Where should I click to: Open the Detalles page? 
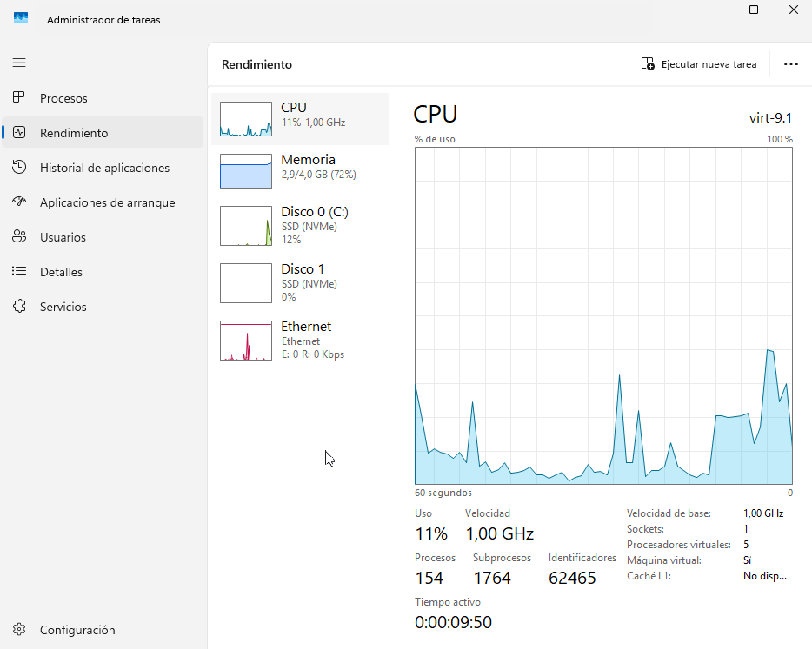tap(103, 272)
